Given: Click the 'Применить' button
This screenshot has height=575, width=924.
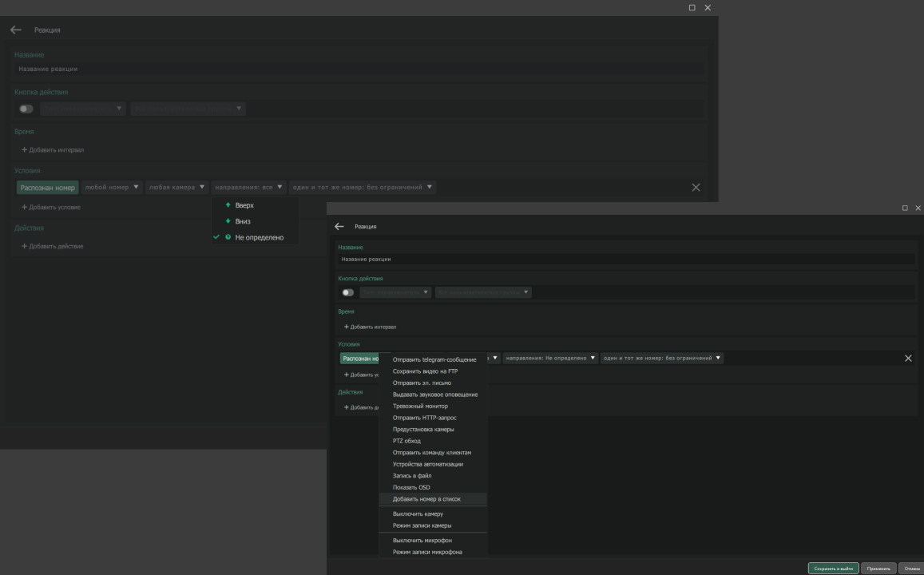Looking at the screenshot, I should tap(878, 568).
